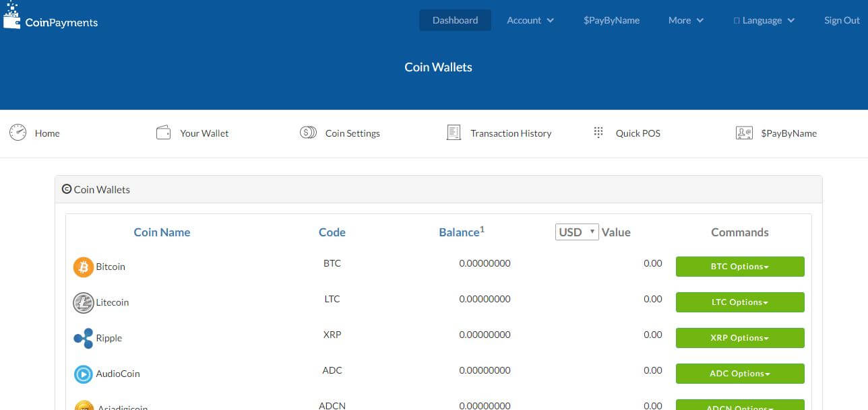Go to Home link
The height and width of the screenshot is (410, 868).
click(47, 133)
